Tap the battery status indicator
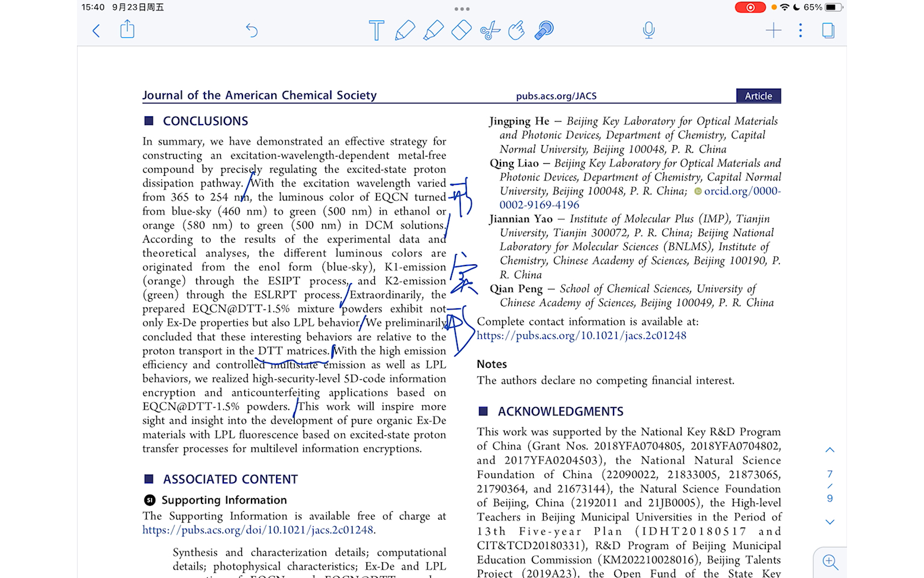 tap(834, 7)
